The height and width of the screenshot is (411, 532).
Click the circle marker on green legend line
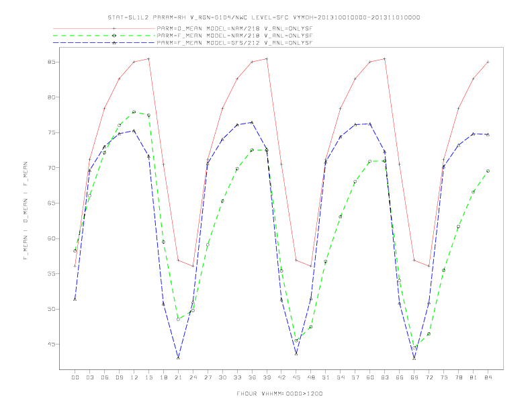[x=114, y=36]
